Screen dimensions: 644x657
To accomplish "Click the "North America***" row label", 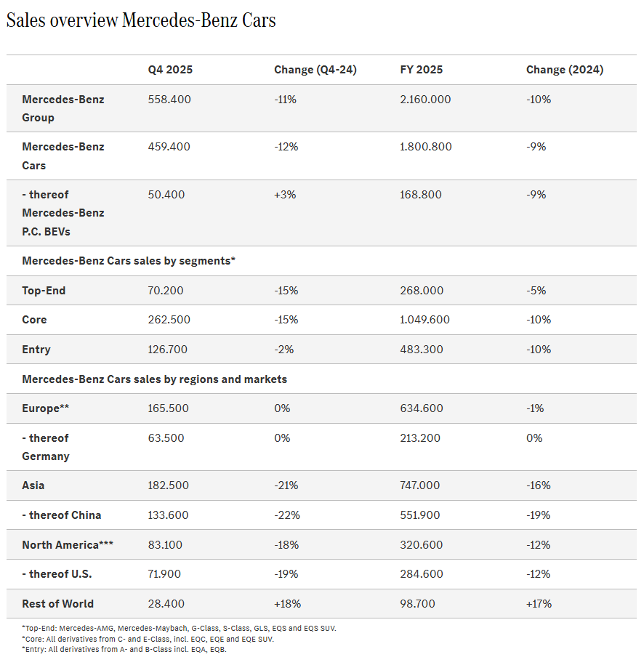I will point(68,545).
